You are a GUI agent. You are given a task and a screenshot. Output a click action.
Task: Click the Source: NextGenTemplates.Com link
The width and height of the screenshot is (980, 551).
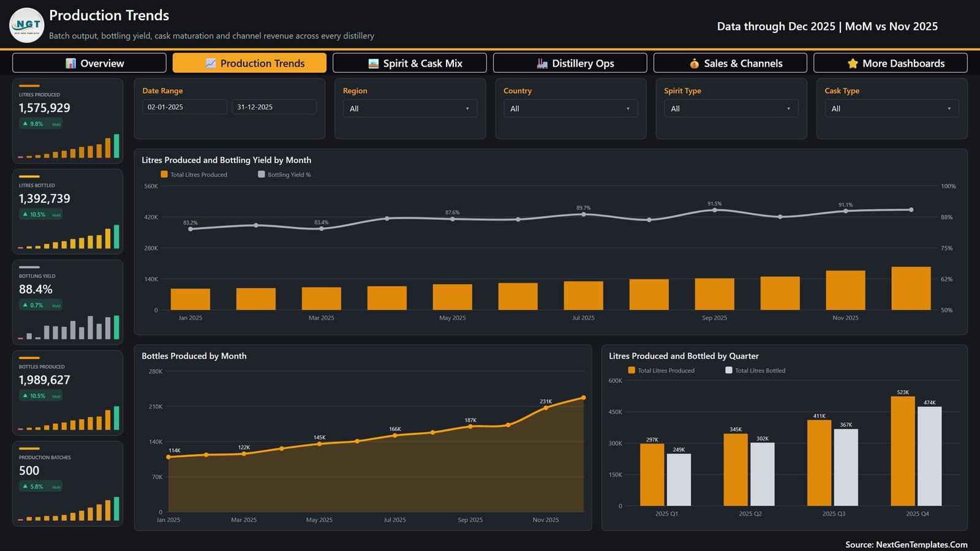point(907,544)
